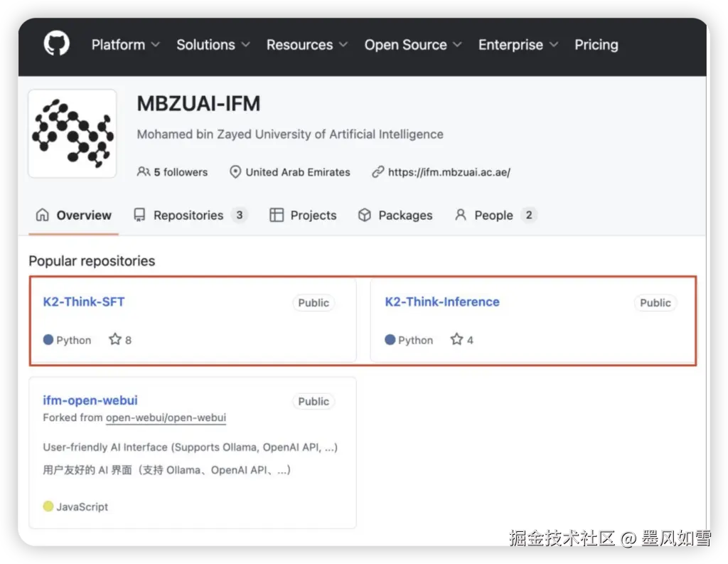Visit the ifm.mbzuai.ac.ae website link
The image size is (728, 564).
(x=449, y=172)
